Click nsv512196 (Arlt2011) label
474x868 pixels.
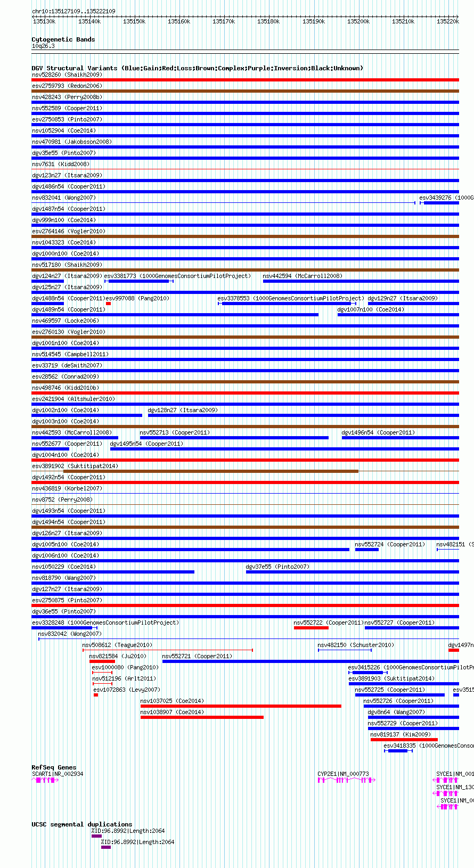coord(124,678)
